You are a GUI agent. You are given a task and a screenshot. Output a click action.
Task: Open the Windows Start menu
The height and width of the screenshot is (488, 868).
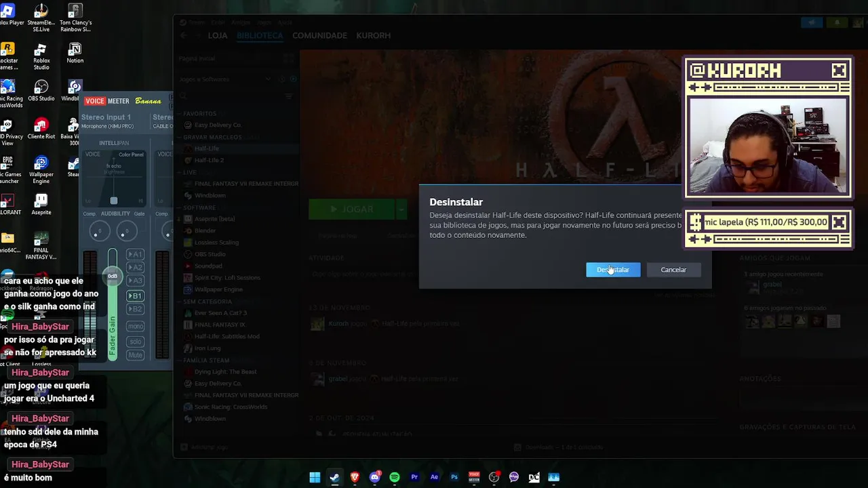(x=315, y=477)
